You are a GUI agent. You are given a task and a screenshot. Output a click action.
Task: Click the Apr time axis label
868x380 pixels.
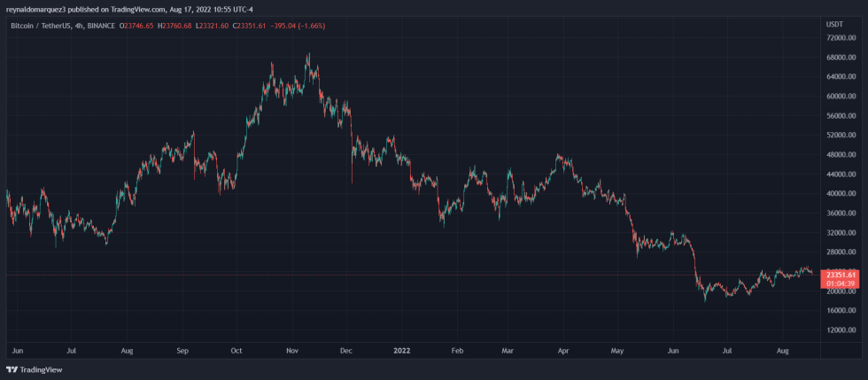(563, 350)
